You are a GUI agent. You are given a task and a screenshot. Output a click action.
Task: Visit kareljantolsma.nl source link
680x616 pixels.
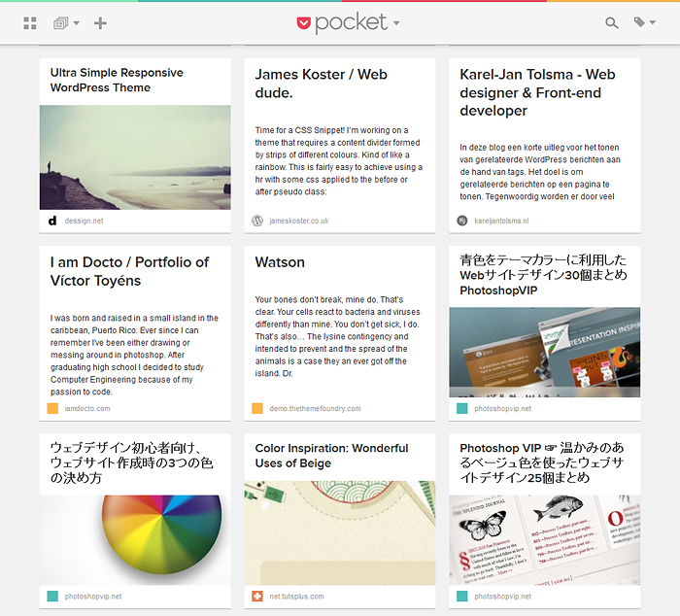point(501,221)
